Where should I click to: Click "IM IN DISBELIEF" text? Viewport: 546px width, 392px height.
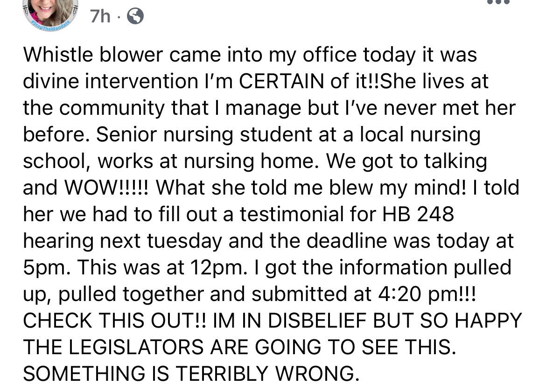(290, 320)
